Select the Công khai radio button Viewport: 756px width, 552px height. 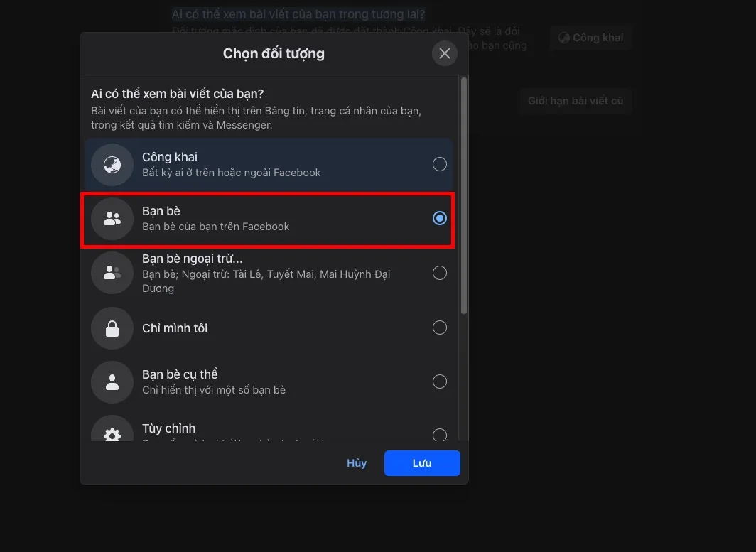coord(440,165)
